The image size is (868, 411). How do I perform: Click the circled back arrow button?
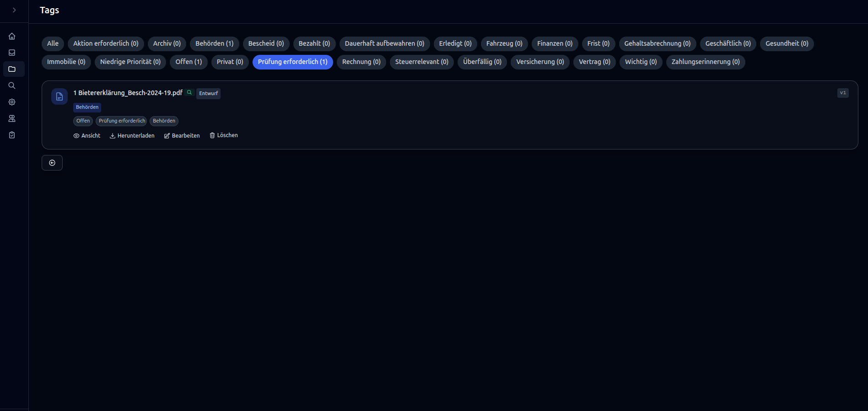coord(52,163)
